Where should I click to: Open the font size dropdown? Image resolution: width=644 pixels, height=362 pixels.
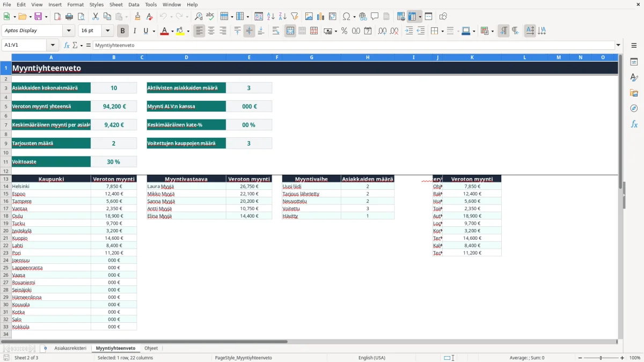point(108,31)
